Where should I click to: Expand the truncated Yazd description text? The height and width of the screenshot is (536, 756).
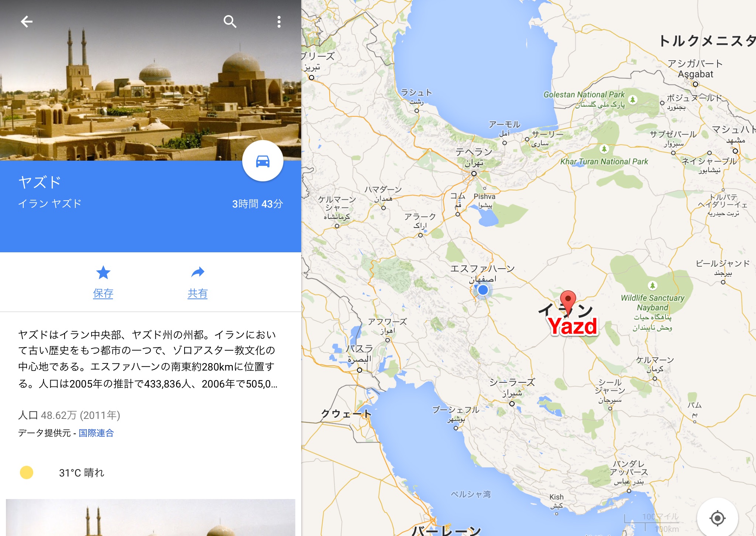(x=148, y=359)
